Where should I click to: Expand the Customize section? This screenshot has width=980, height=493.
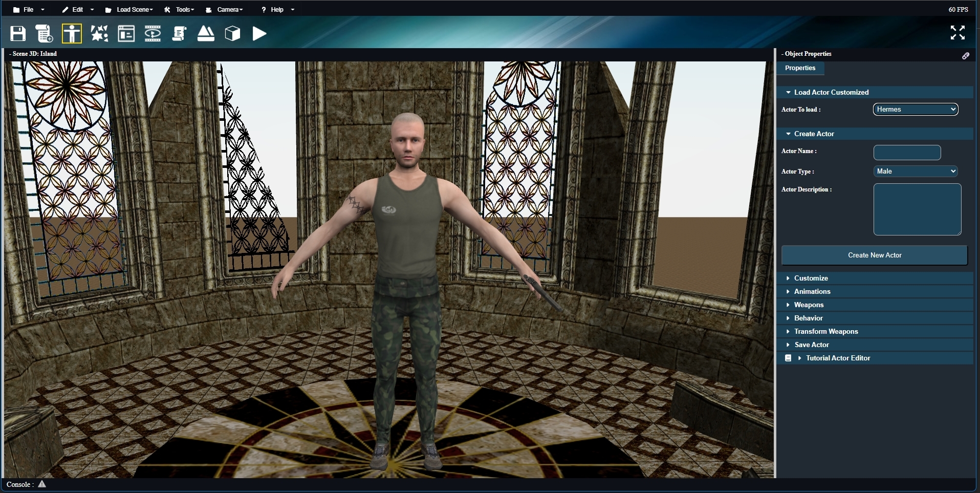(811, 278)
